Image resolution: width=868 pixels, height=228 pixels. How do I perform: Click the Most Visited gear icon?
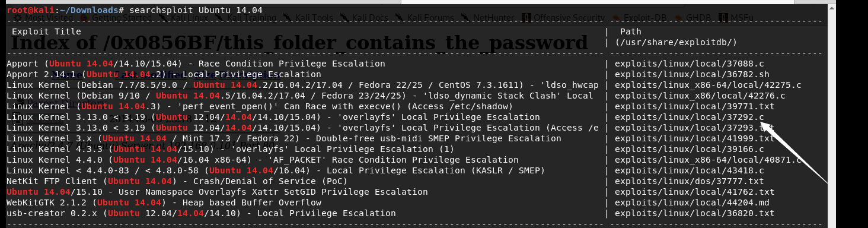[18, 18]
